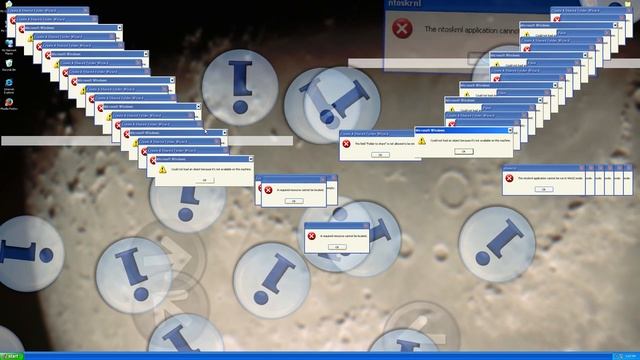
Task: Click the yellow warning icon in front-right Microsoft Windows dialog
Action: (422, 141)
